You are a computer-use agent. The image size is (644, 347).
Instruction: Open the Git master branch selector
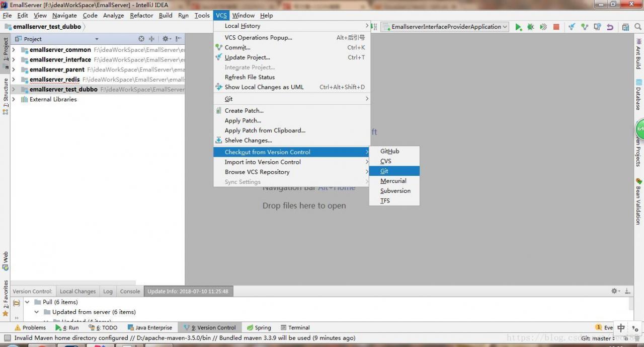click(x=598, y=338)
